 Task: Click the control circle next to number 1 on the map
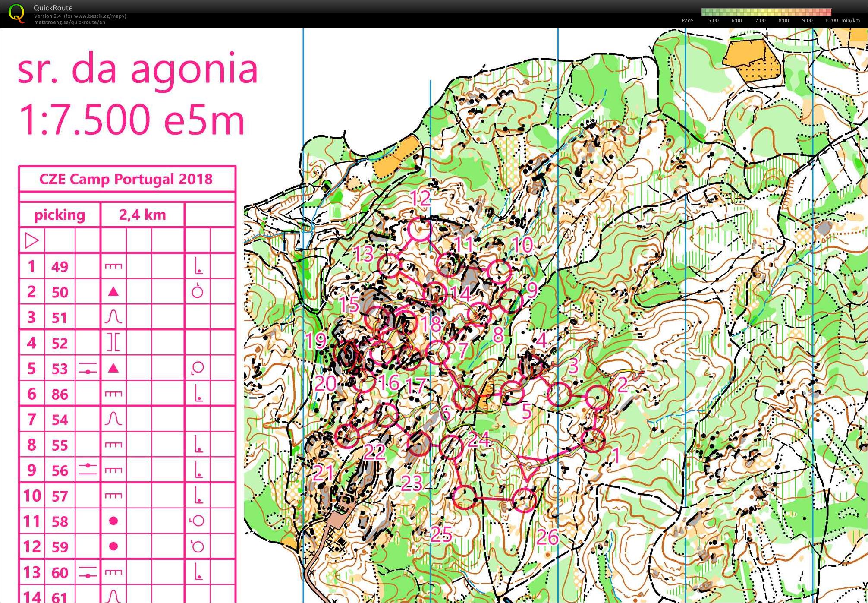[x=593, y=440]
